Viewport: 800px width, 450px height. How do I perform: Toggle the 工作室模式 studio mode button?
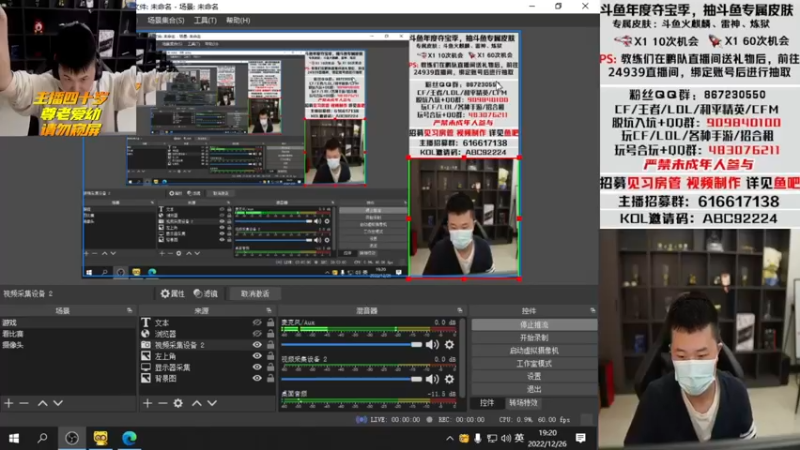click(x=534, y=363)
